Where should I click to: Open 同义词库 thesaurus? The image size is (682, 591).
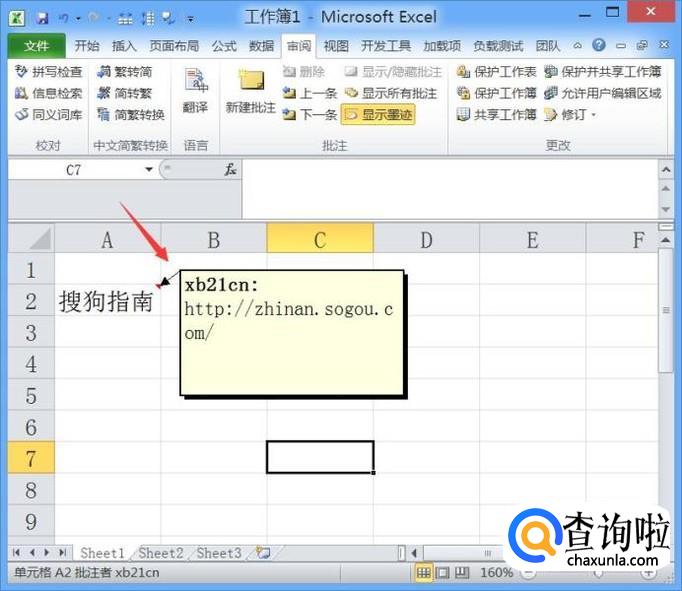click(49, 115)
